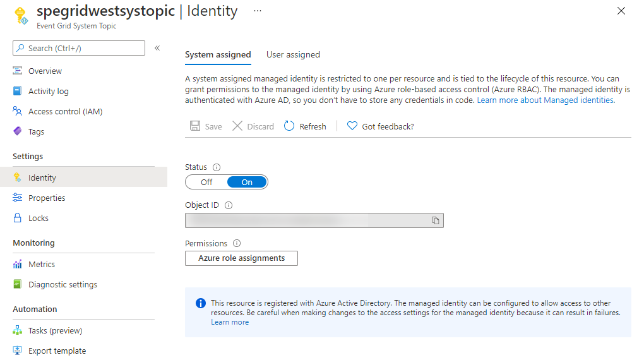
Task: Open Metrics from the Monitoring section
Action: [42, 265]
